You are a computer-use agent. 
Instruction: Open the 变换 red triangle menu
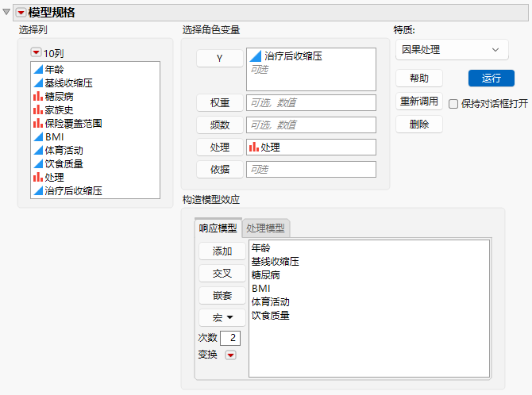coord(231,355)
